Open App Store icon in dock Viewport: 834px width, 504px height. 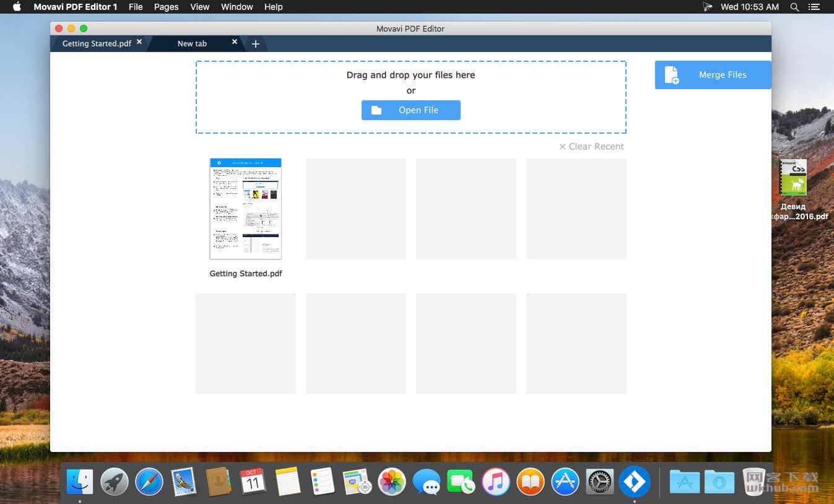click(x=565, y=481)
